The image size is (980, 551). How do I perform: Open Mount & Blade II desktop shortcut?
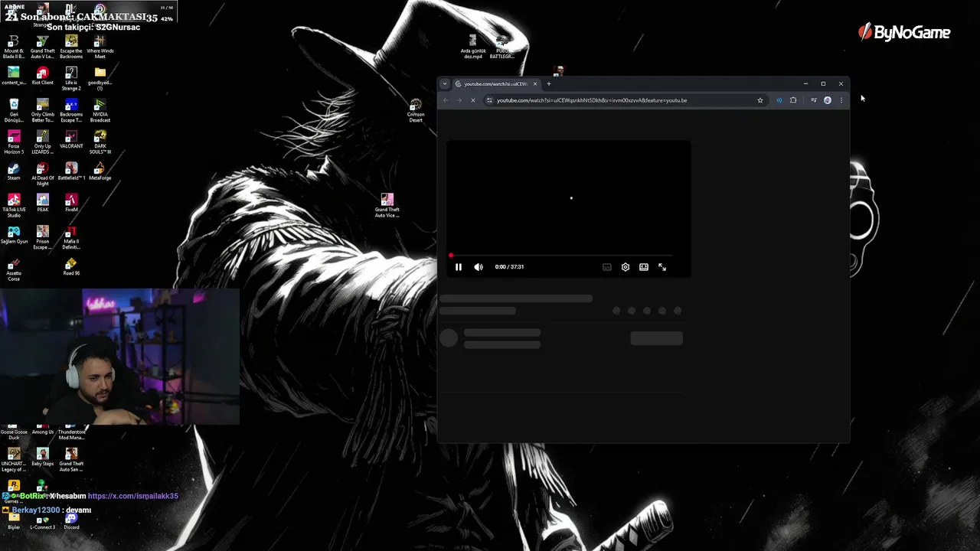[x=14, y=46]
